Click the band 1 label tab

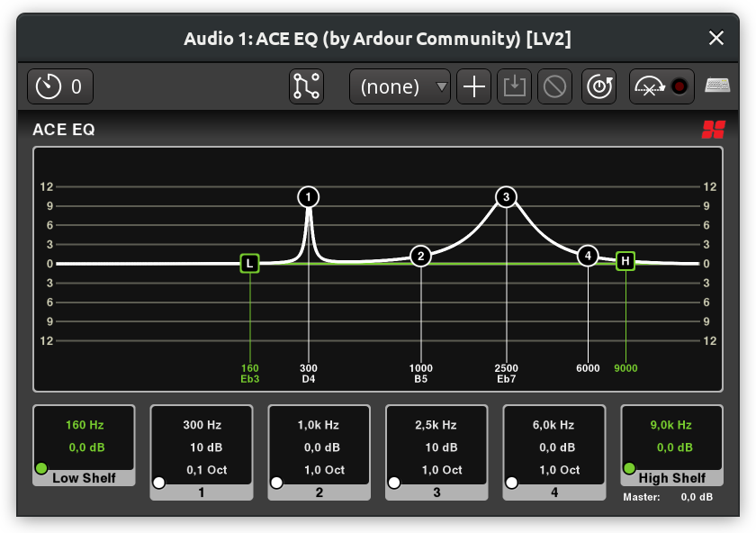[202, 492]
